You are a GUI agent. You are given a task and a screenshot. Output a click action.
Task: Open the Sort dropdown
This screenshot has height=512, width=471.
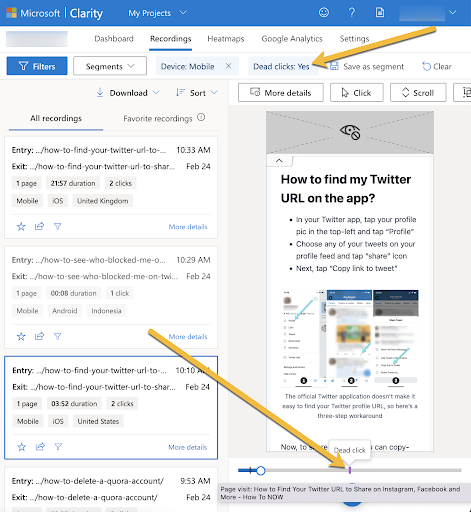(x=197, y=93)
